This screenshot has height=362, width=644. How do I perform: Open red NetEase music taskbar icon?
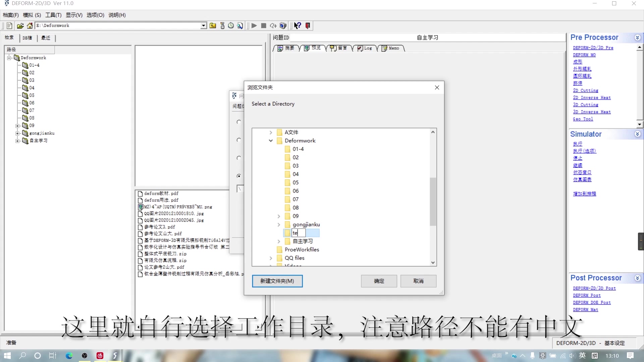[x=100, y=356]
